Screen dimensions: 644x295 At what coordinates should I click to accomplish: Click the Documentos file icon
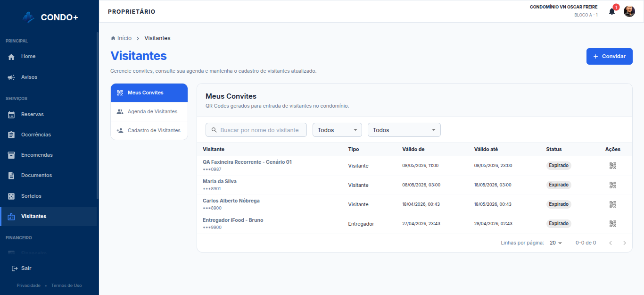(x=11, y=176)
